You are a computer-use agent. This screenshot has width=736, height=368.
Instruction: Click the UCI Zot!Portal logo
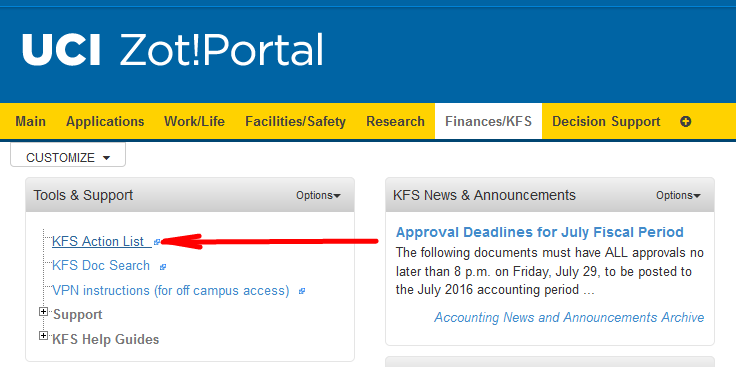(173, 49)
